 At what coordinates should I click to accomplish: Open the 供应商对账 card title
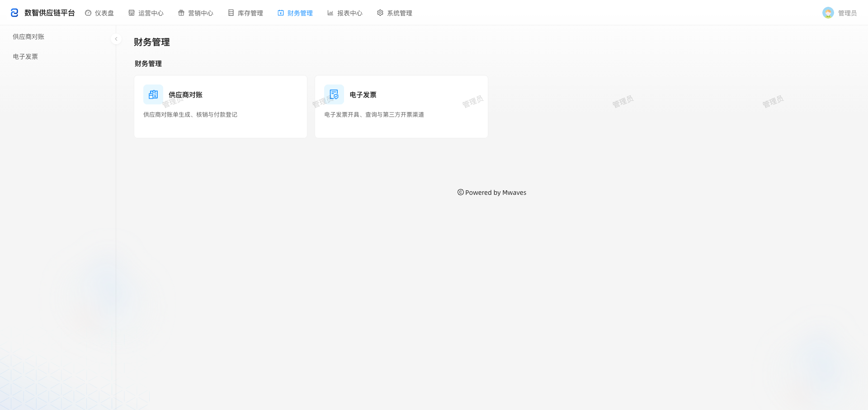click(185, 95)
